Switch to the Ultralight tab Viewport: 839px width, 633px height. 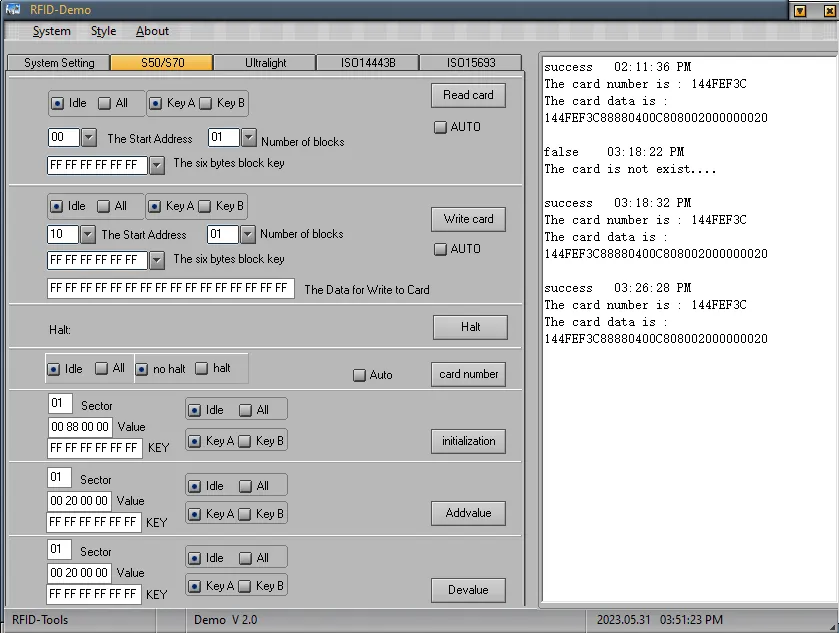(x=265, y=63)
